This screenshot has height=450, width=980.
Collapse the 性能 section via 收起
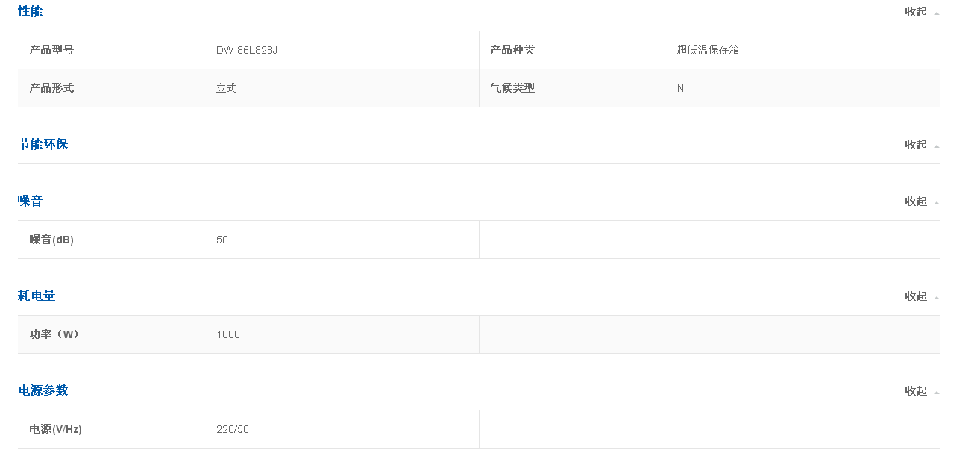(x=915, y=12)
